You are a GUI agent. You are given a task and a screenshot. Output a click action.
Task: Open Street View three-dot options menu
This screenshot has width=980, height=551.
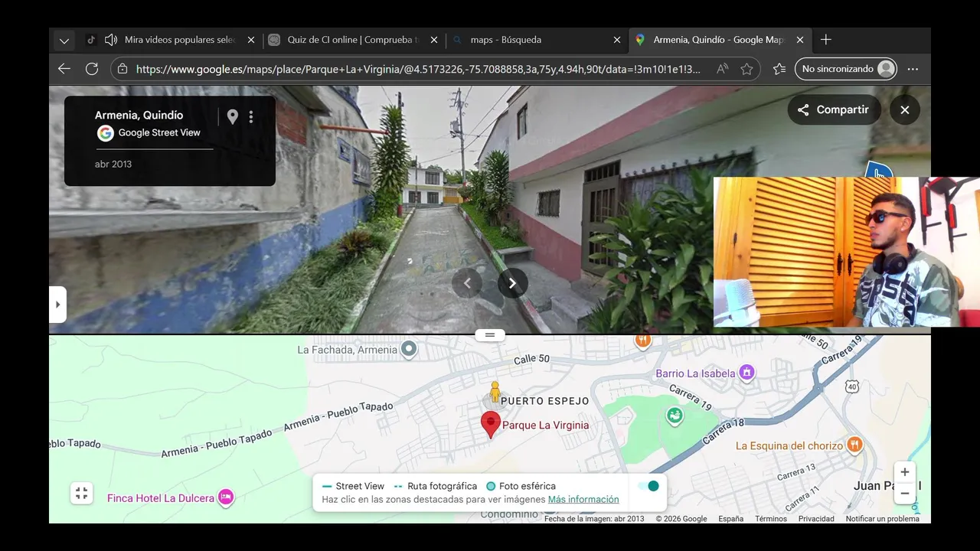coord(251,116)
